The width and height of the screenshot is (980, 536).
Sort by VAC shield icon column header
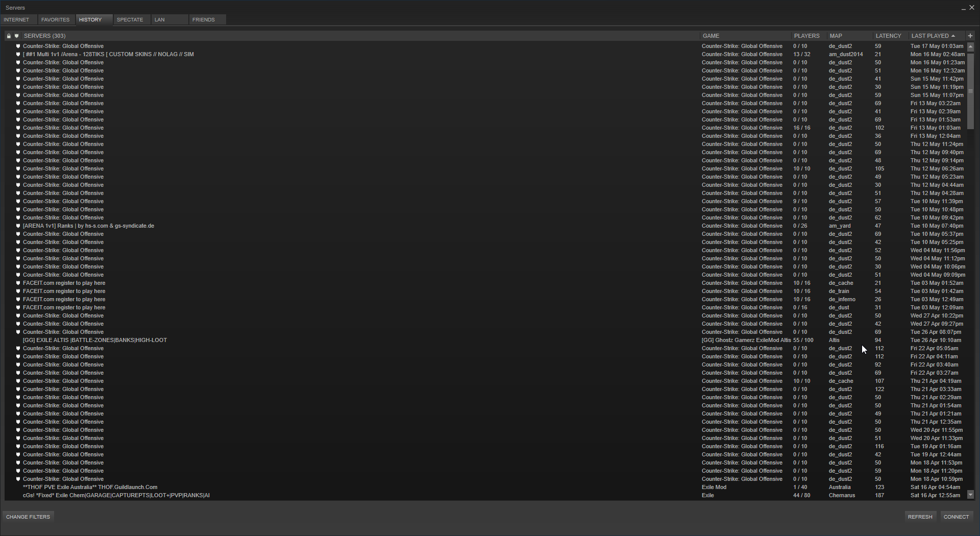pos(17,36)
